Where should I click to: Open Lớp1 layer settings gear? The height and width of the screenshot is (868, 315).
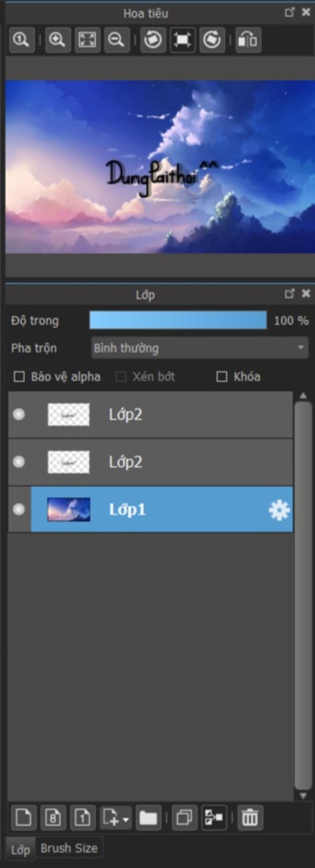tap(279, 510)
